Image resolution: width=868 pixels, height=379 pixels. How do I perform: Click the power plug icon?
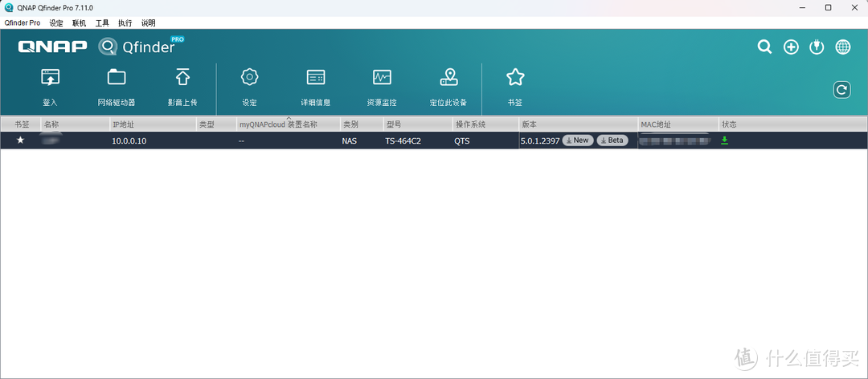(x=817, y=47)
